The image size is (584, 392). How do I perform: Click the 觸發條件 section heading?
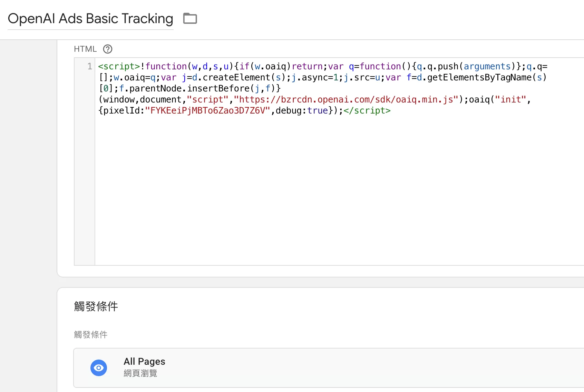tap(96, 306)
